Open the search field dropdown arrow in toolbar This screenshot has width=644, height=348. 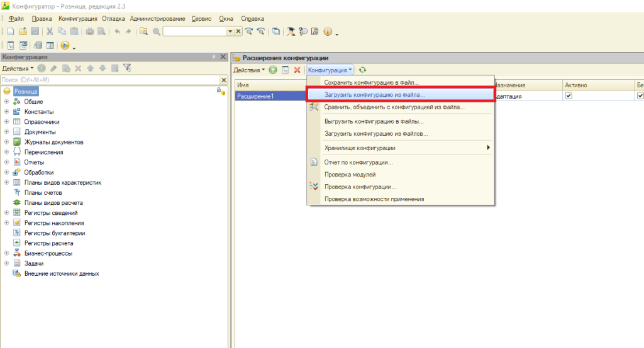[230, 31]
